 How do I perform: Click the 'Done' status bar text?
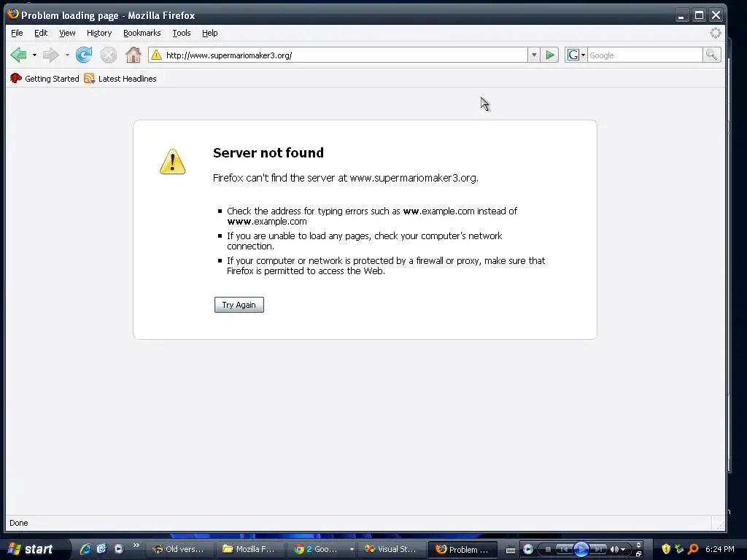18,523
